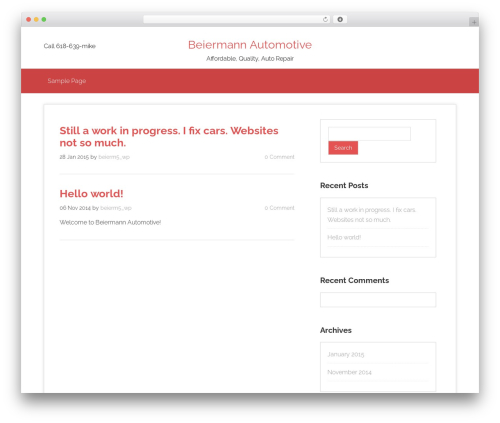Screen dimensions: 500x423
Task: Open the Beiermann Automotive site title
Action: [x=250, y=45]
